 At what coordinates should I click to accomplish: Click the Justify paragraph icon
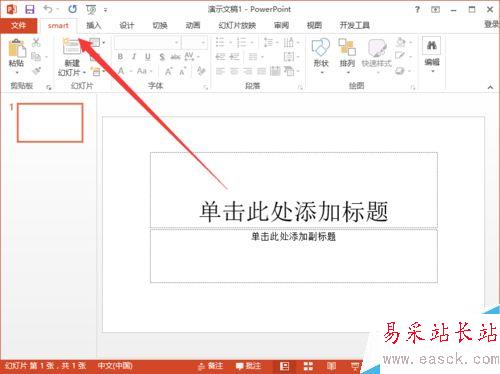pyautogui.click(x=262, y=71)
